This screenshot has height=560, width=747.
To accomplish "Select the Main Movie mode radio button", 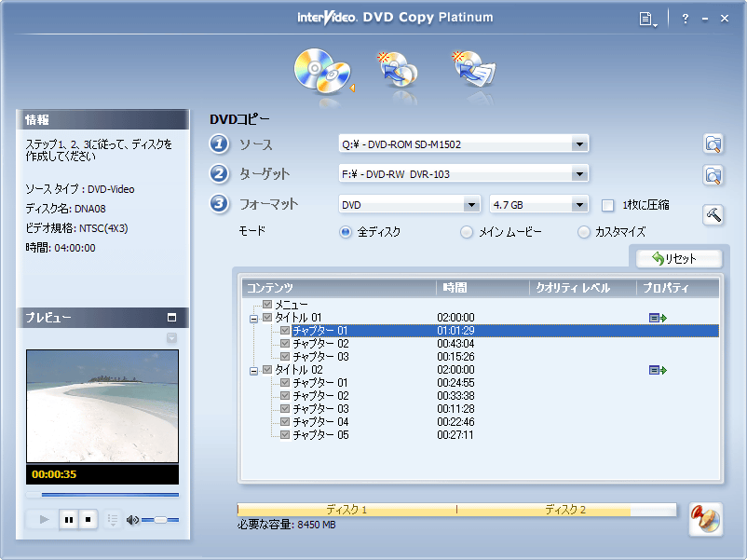I will [x=467, y=232].
